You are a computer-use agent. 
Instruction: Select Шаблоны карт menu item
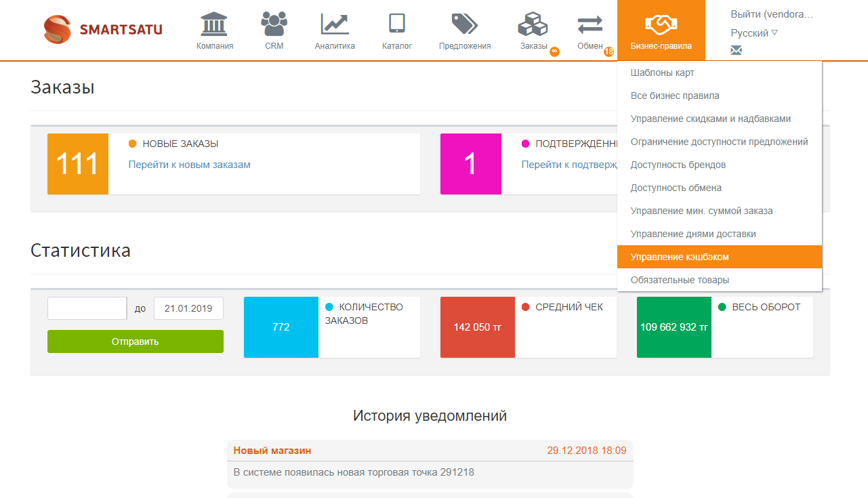[720, 72]
